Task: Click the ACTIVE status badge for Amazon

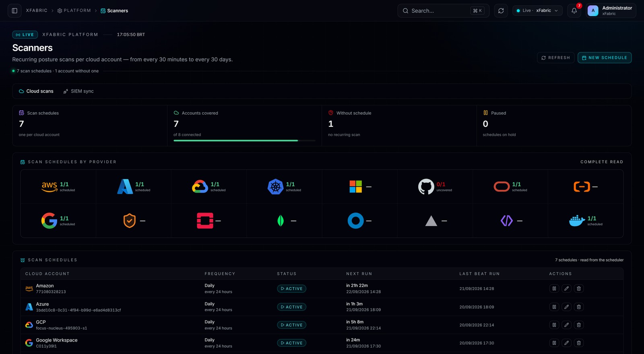Action: click(292, 289)
